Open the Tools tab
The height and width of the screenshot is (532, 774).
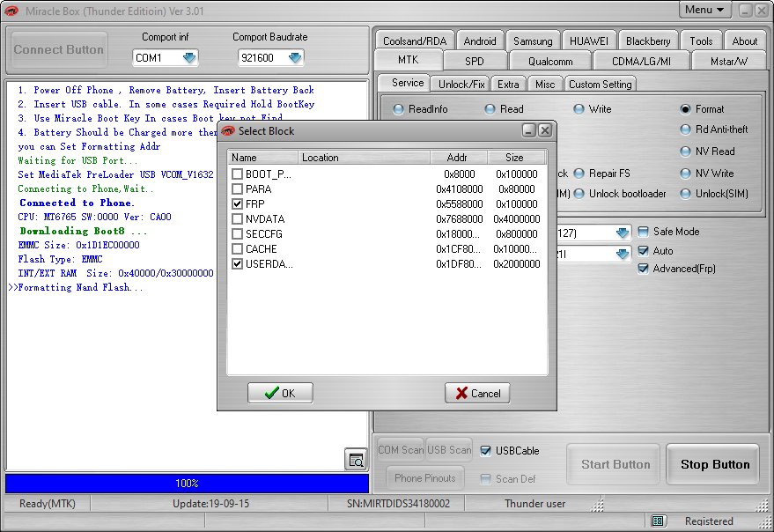tap(701, 41)
